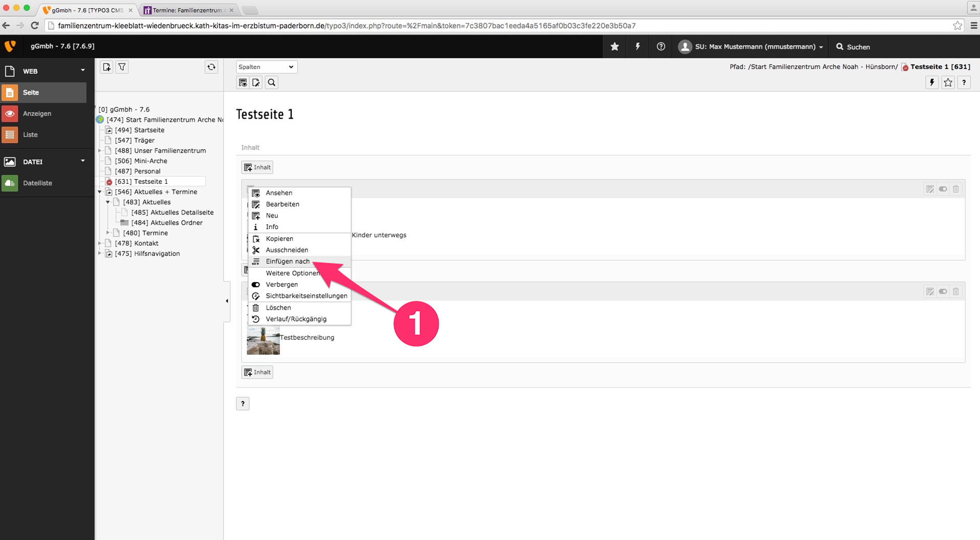Click the create new page icon

coord(106,67)
